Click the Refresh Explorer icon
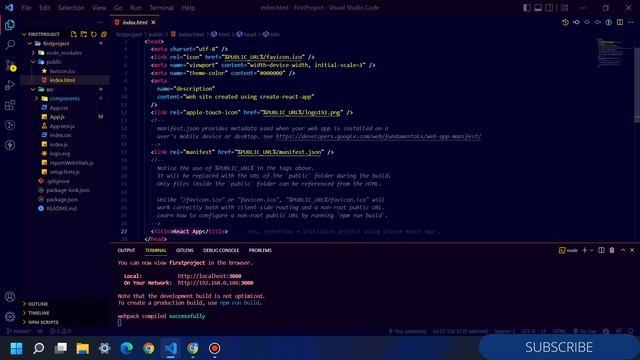Image resolution: width=640 pixels, height=360 pixels. click(x=94, y=34)
